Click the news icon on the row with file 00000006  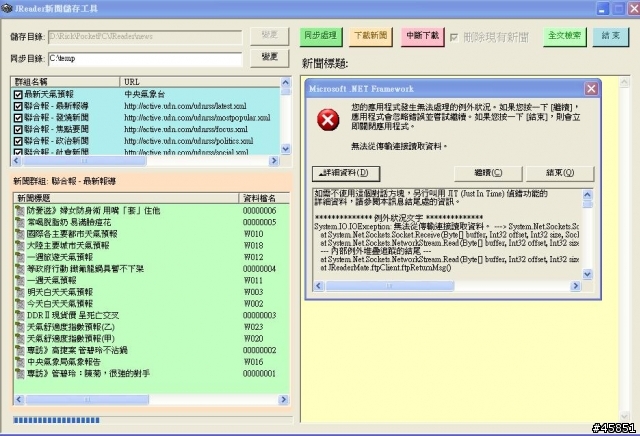tap(20, 211)
